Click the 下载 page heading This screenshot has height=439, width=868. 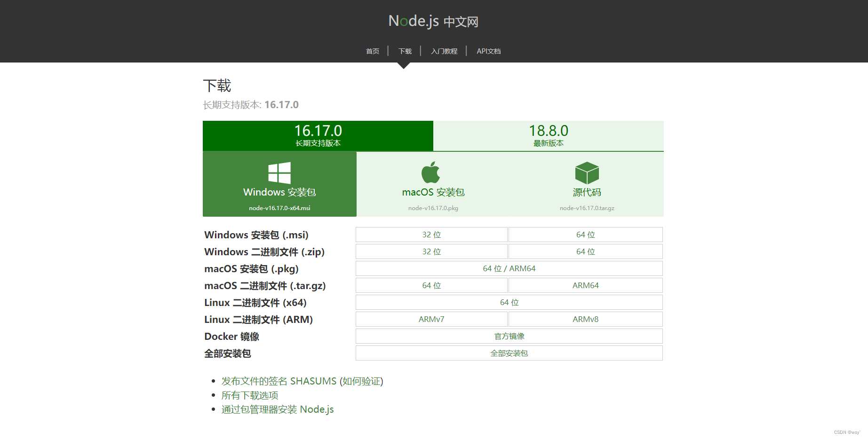(217, 86)
